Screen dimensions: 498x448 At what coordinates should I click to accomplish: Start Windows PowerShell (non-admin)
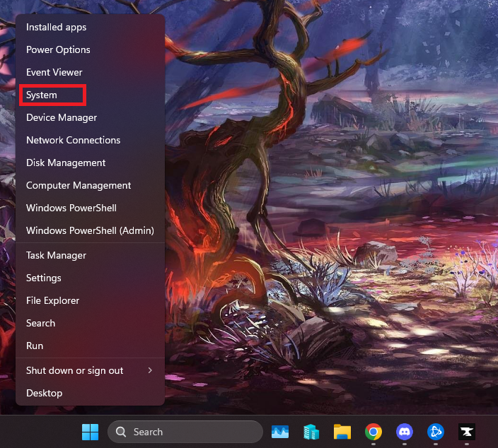[91, 208]
